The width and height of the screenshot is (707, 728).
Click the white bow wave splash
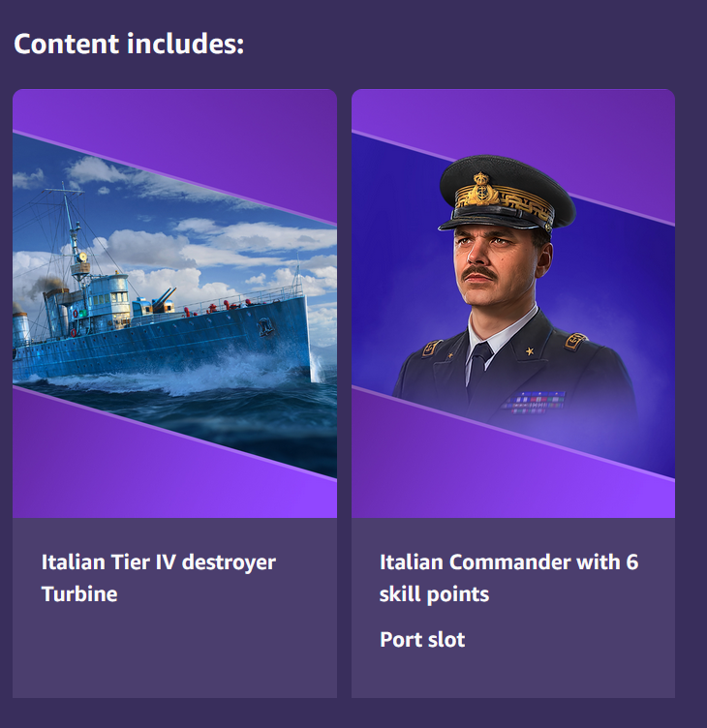(x=318, y=368)
